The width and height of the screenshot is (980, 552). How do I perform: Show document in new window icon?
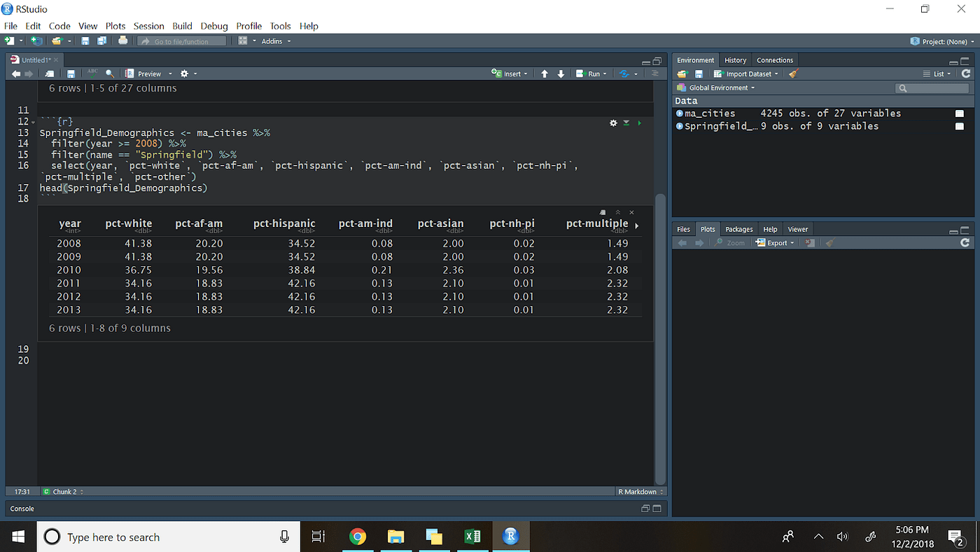pos(49,74)
